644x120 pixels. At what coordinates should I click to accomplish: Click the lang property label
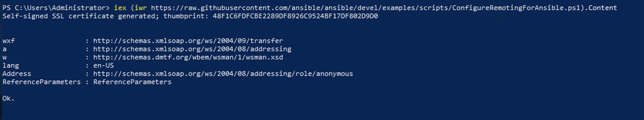(x=11, y=66)
